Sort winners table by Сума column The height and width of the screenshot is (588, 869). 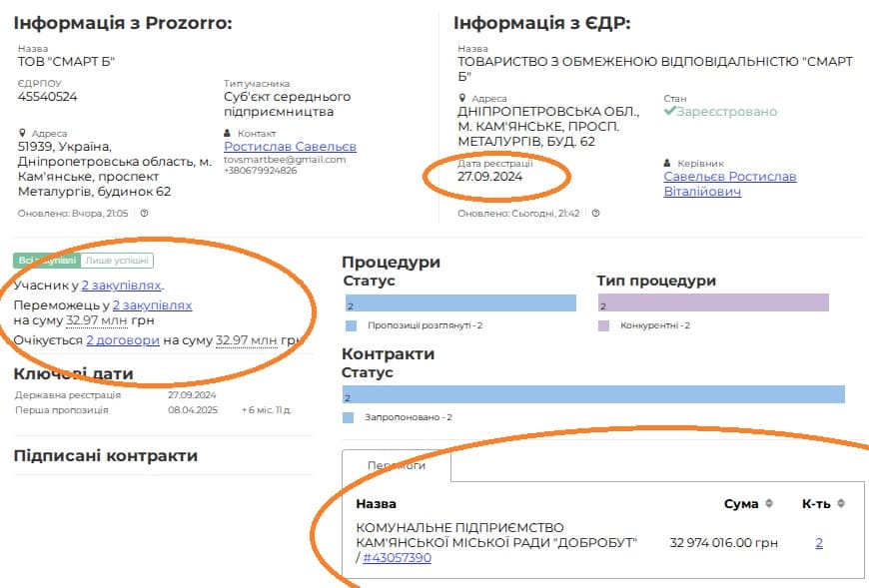[x=768, y=504]
